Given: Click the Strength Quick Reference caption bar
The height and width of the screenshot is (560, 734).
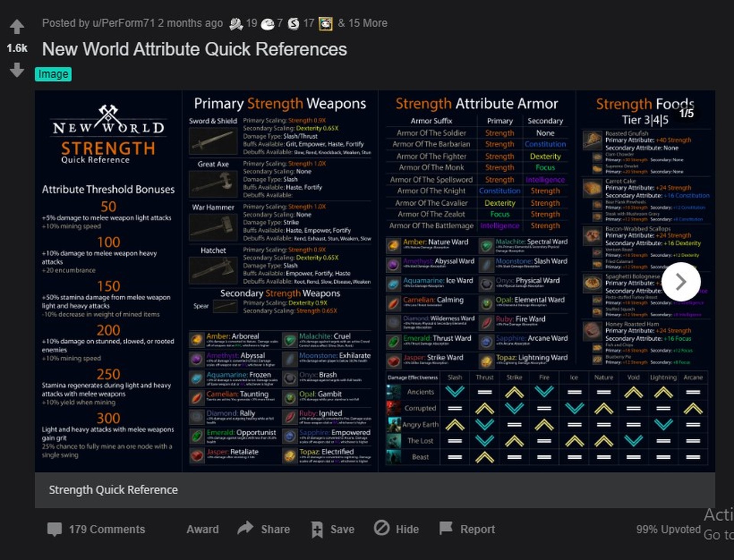Looking at the screenshot, I should 375,490.
